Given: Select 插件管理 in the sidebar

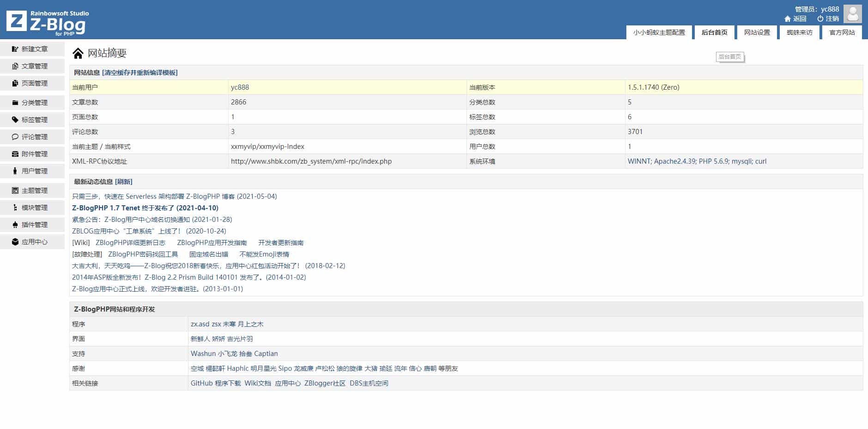Looking at the screenshot, I should coord(32,225).
